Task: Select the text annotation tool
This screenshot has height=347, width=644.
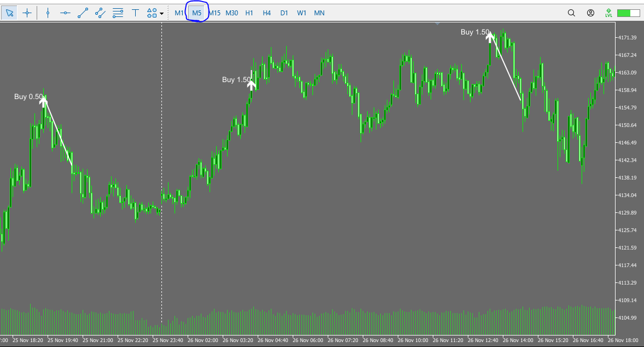Action: pyautogui.click(x=135, y=13)
